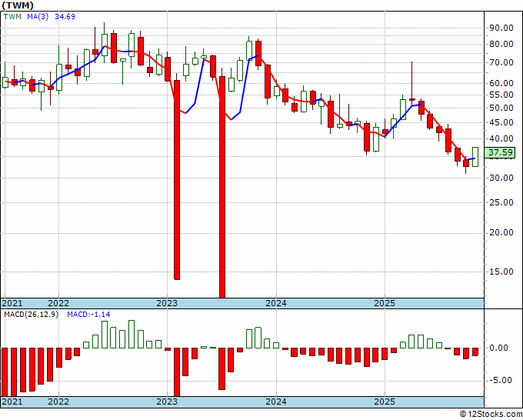Click the 20.00 price axis label
The width and height of the screenshot is (523, 420).
pos(501,232)
